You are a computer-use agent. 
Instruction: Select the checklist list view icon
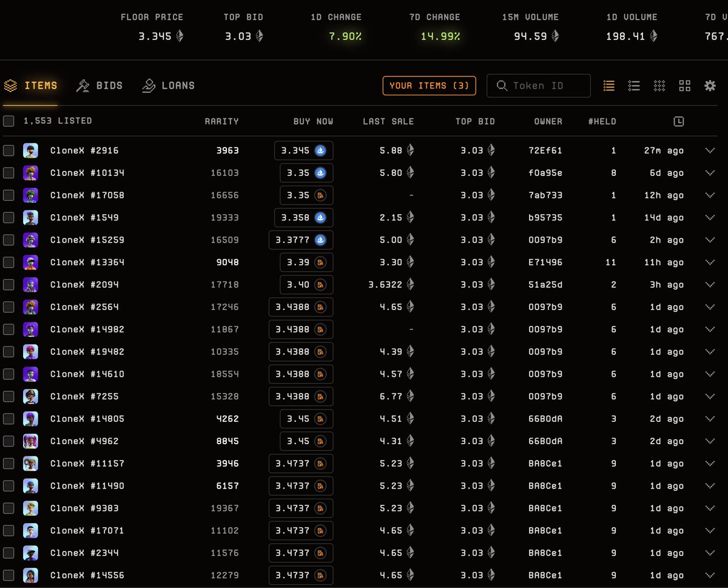coord(634,86)
